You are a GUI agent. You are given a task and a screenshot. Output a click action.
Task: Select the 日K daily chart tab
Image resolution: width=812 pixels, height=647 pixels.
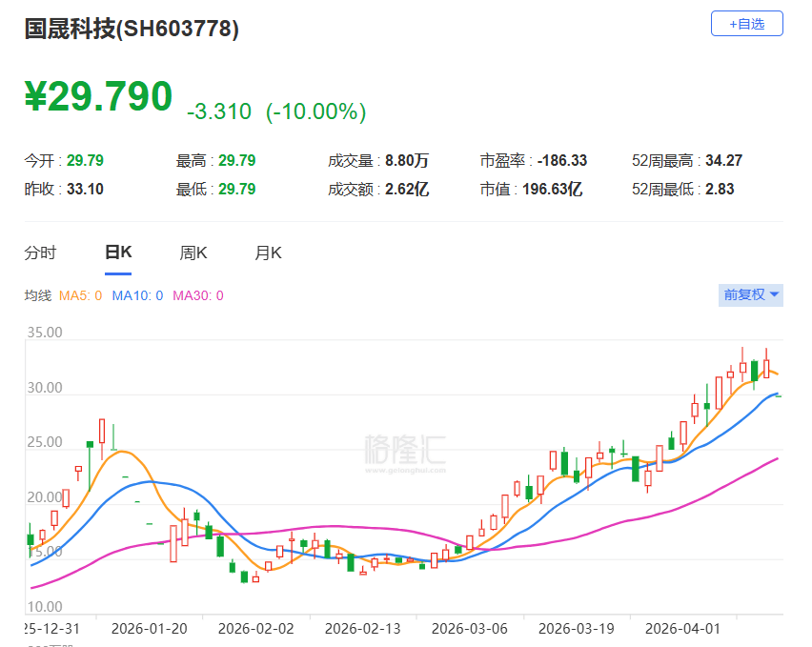pos(116,253)
